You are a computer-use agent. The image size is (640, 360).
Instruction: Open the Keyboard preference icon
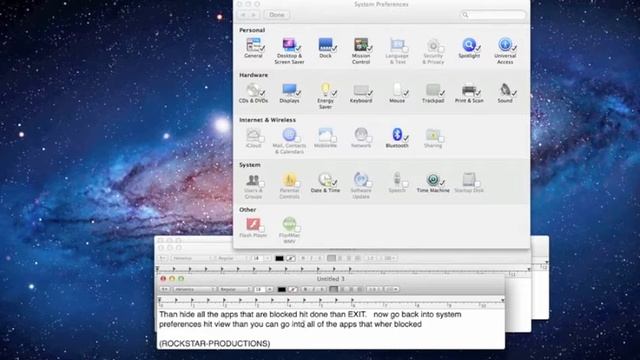pyautogui.click(x=361, y=89)
